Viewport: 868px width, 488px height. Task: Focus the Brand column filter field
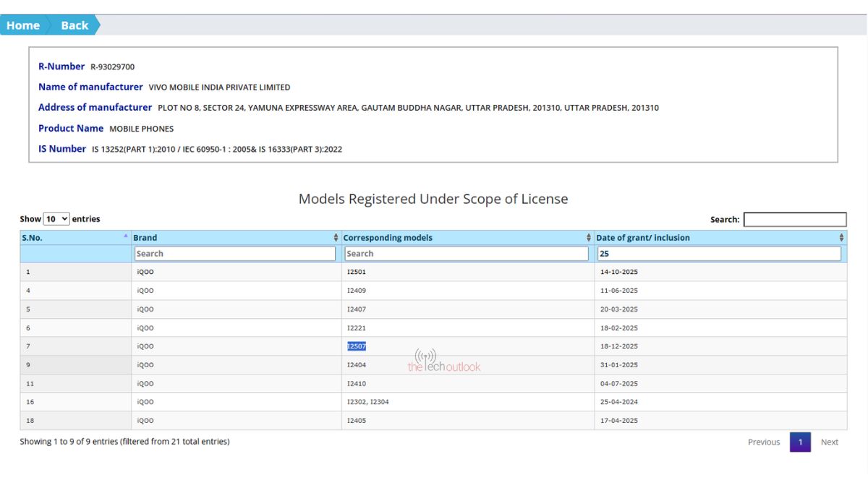(x=235, y=254)
